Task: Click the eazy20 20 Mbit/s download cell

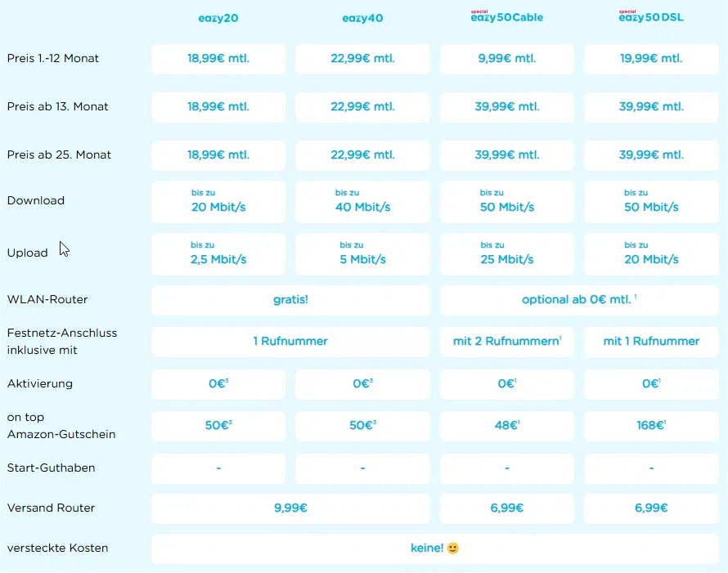Action: point(218,201)
